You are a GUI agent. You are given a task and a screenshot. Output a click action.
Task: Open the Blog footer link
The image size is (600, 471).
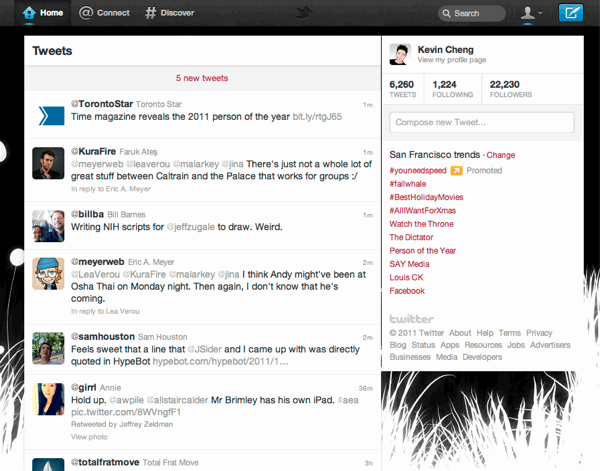click(398, 345)
